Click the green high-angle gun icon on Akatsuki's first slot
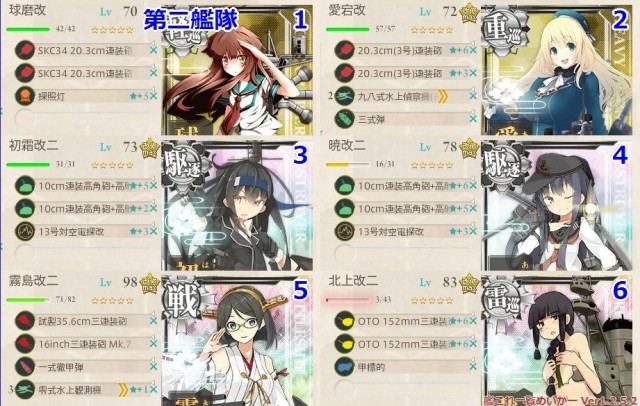The height and width of the screenshot is (406, 640). [x=344, y=186]
